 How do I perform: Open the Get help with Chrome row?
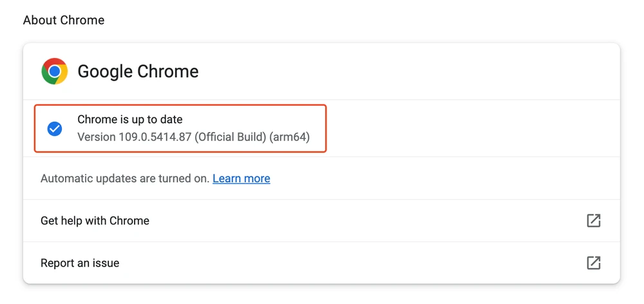click(95, 221)
